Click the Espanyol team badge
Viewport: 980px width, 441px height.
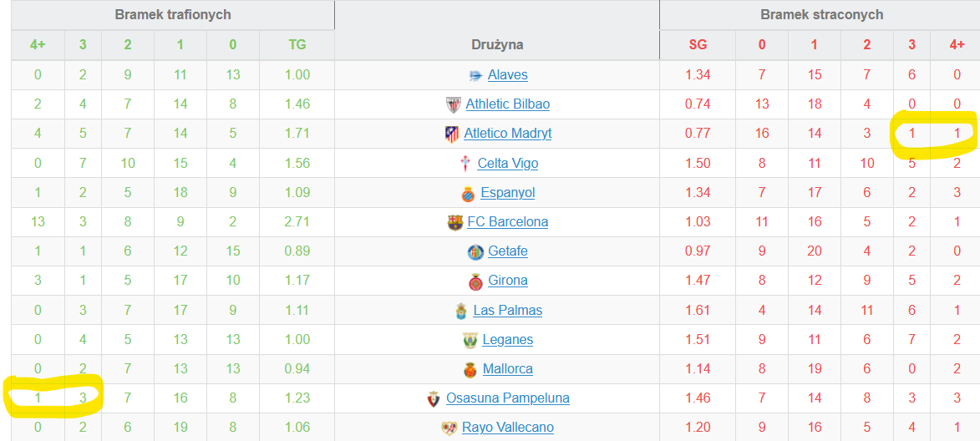(x=468, y=193)
